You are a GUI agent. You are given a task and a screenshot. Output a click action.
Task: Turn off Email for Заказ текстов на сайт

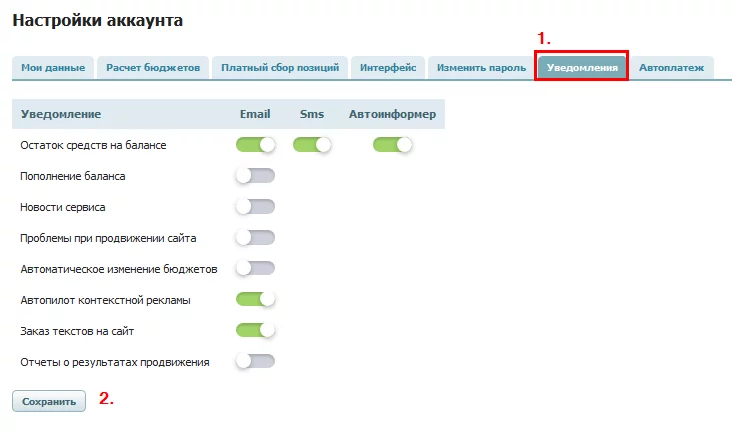pos(255,331)
